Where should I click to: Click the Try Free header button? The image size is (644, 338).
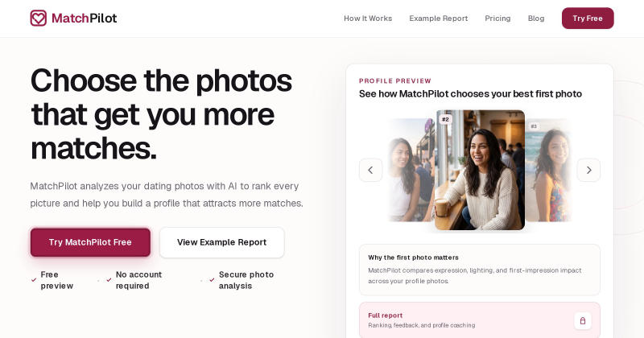588,19
